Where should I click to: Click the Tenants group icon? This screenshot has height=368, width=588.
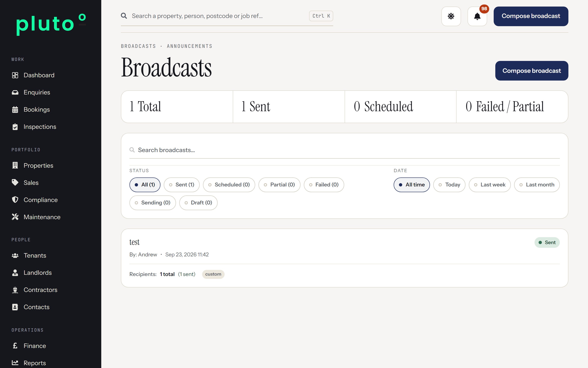15,256
